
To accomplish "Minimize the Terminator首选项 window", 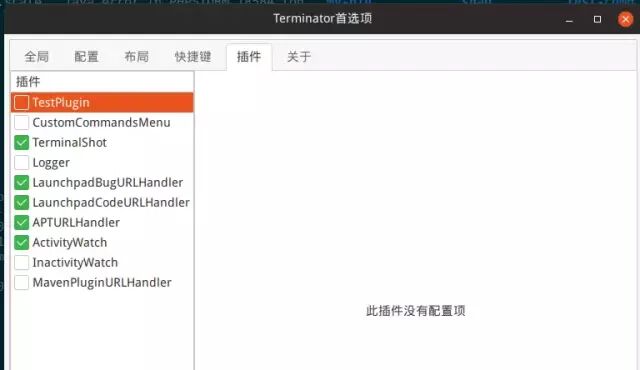I will coord(569,19).
